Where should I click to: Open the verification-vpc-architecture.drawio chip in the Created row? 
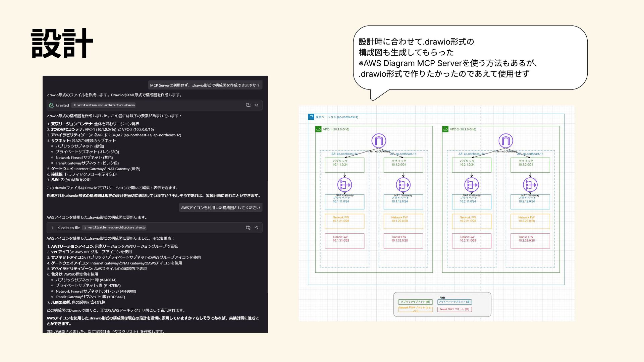[104, 105]
